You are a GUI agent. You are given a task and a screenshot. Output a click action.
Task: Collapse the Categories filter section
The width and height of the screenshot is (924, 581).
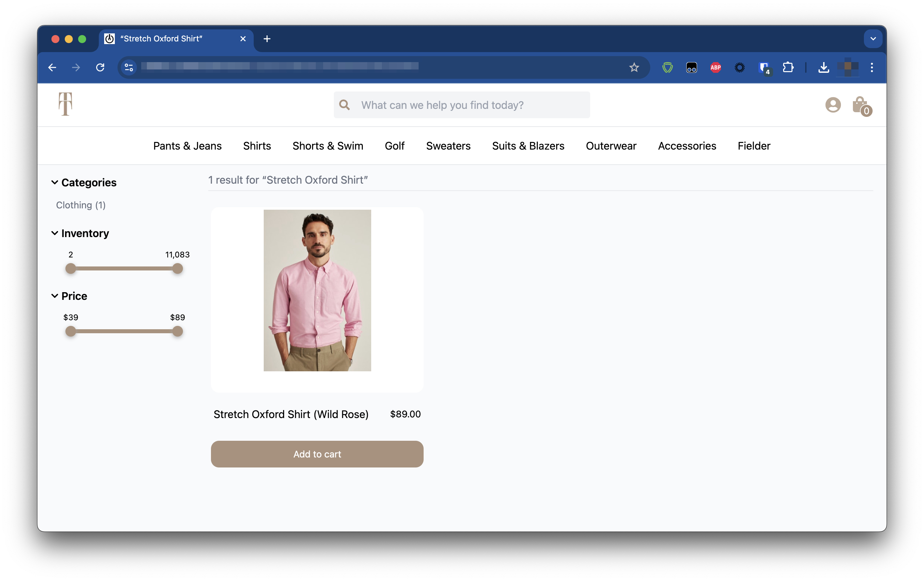click(55, 182)
